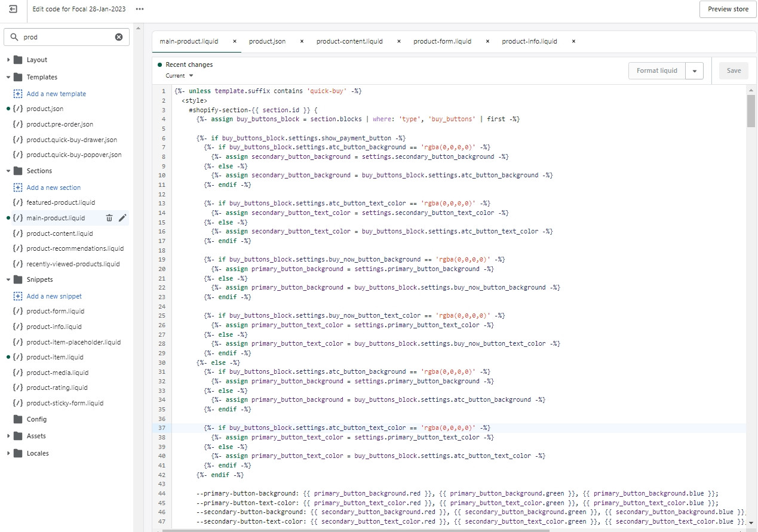The image size is (758, 532).
Task: Open product-content.liquid in Sections list
Action: (x=60, y=233)
